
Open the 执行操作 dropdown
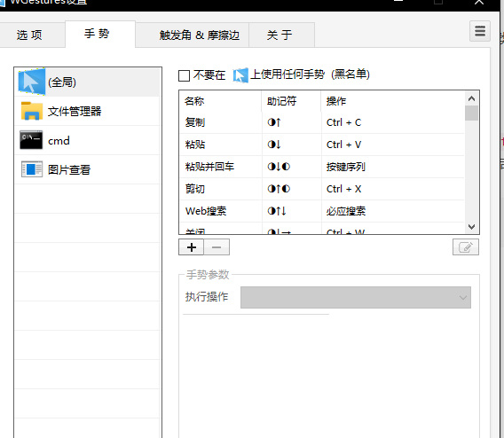click(x=356, y=297)
